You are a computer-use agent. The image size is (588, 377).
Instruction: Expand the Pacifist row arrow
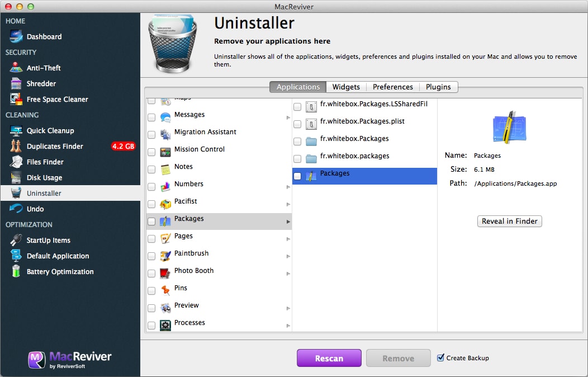pyautogui.click(x=288, y=205)
